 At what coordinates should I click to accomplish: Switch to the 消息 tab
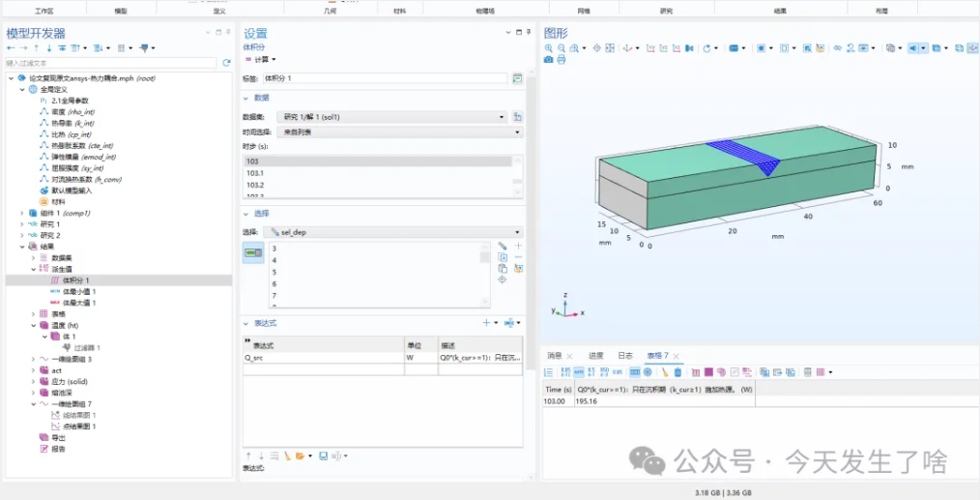point(555,356)
